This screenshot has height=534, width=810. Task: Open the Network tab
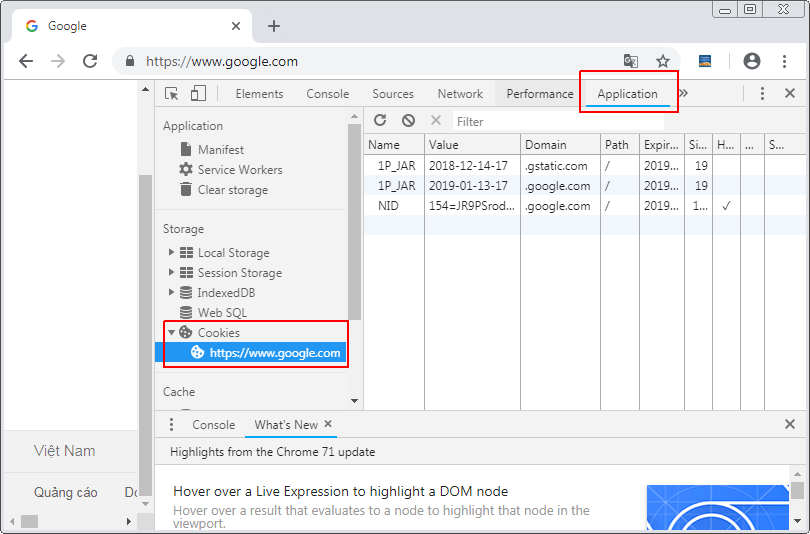(x=460, y=93)
